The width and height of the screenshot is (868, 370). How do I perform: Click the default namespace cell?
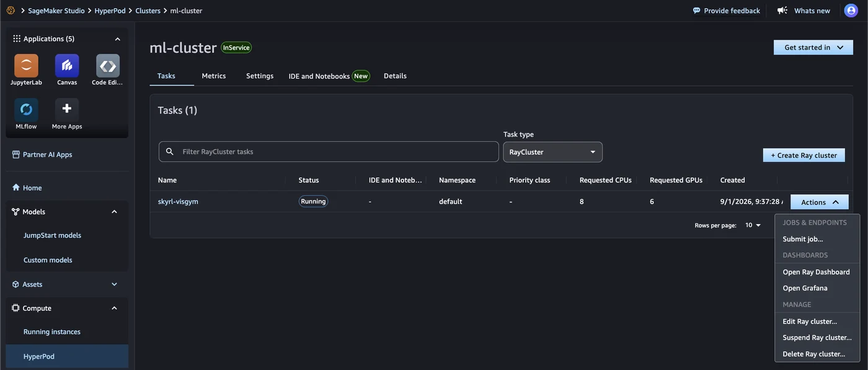pyautogui.click(x=451, y=202)
